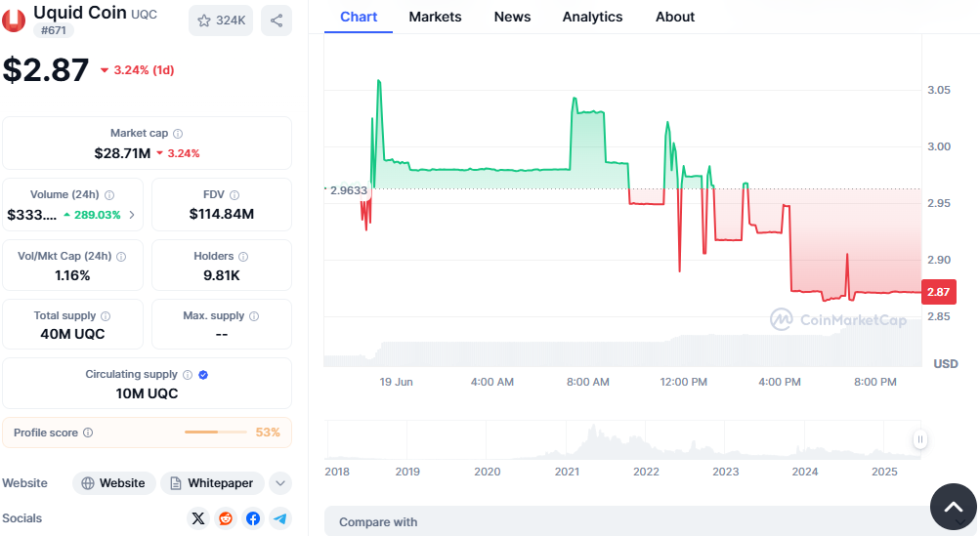Viewport: 980px width, 536px height.
Task: Click Total supply info icon
Action: pos(106,316)
